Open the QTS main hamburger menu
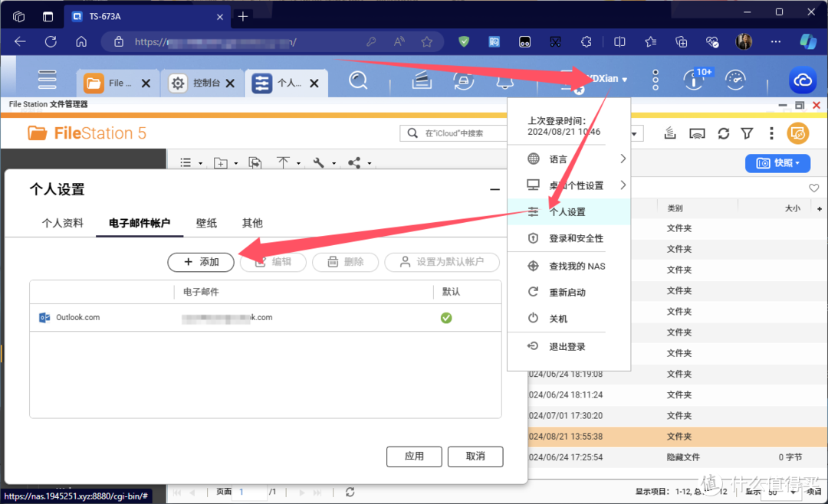Viewport: 828px width, 504px height. (48, 80)
